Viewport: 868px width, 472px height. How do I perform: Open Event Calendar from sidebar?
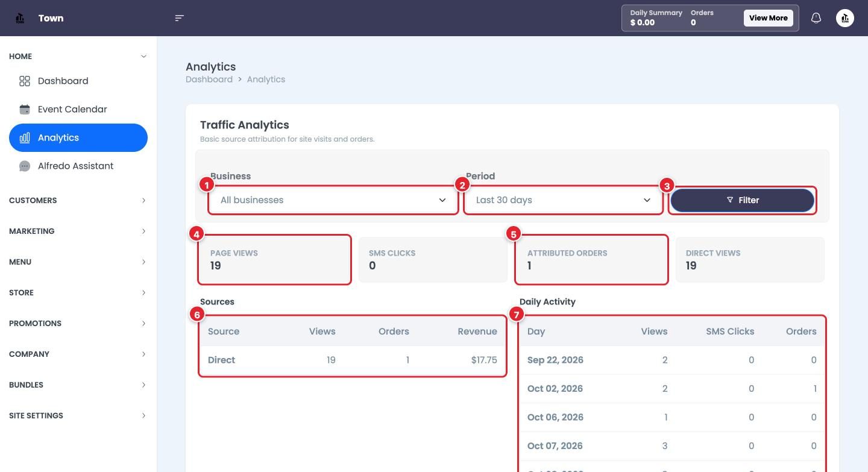[78, 109]
